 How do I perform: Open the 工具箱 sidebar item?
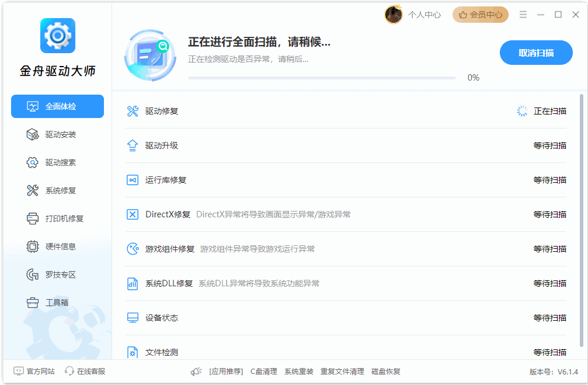click(57, 303)
